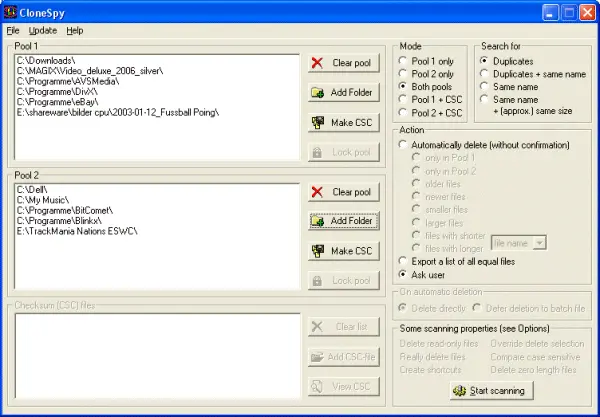Click lock icon on Pool 2 Lock pool
Viewport: 600px width, 417px height.
(317, 281)
